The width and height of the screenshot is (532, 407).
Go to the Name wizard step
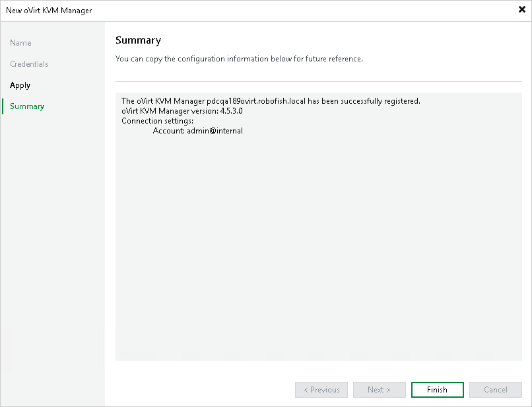[20, 43]
